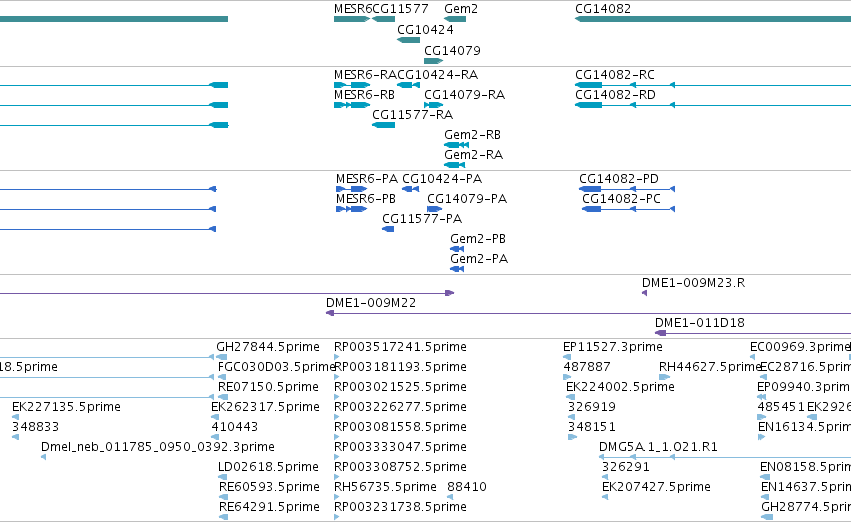This screenshot has height=522, width=851.
Task: Select clone DME1-011D18
Action: pyautogui.click(x=700, y=323)
